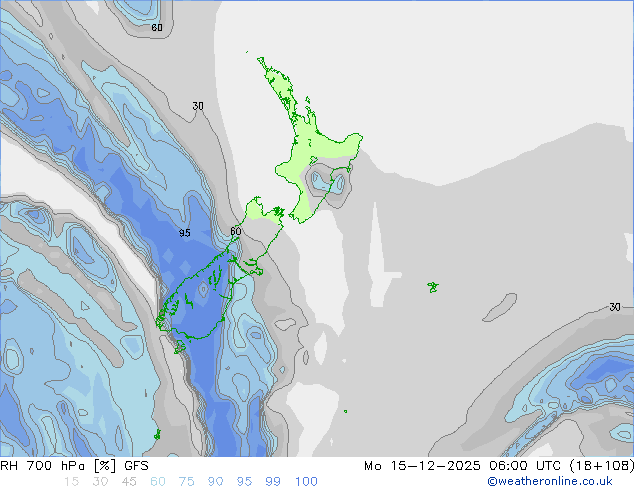Screen dimensions: 634x490
Task: Click legend value 30
Action: coord(100,482)
